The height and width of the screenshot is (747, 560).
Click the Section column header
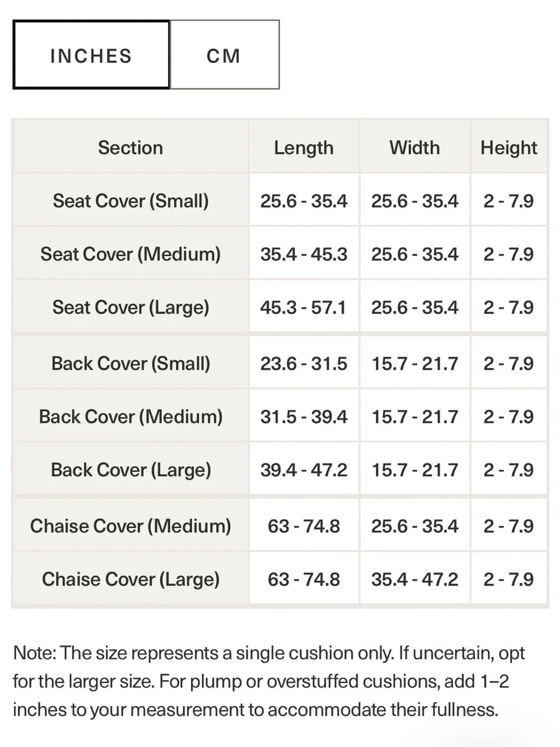(130, 148)
